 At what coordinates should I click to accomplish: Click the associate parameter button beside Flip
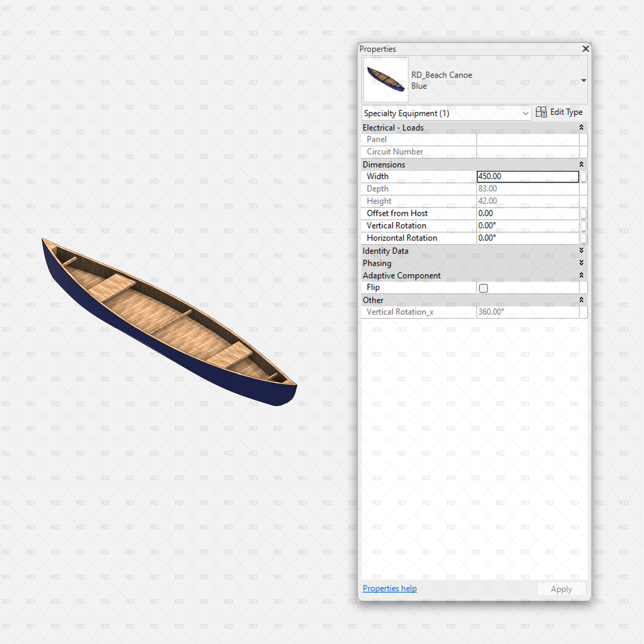click(x=584, y=287)
